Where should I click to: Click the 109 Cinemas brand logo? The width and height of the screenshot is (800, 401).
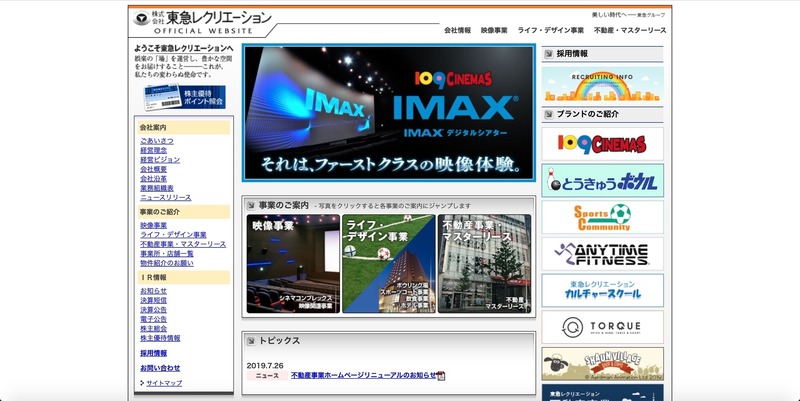[602, 143]
